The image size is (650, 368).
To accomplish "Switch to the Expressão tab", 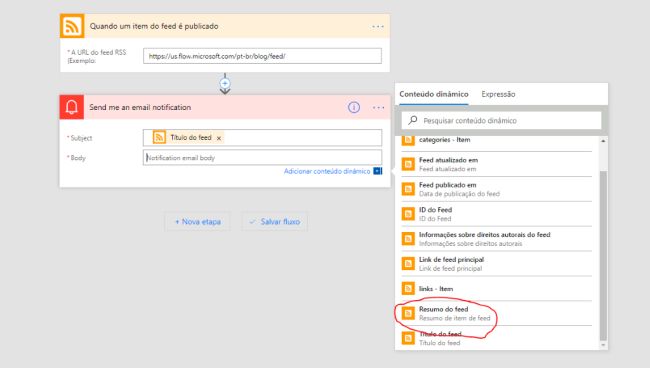I will (x=498, y=94).
